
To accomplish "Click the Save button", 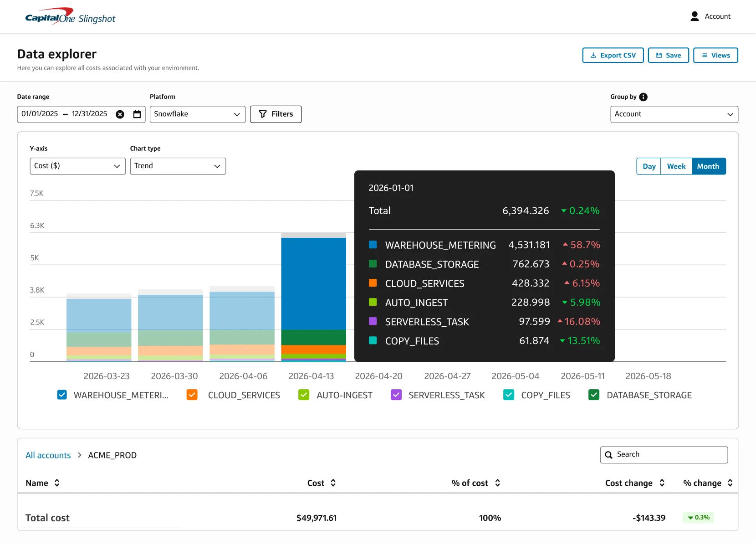I will 669,55.
